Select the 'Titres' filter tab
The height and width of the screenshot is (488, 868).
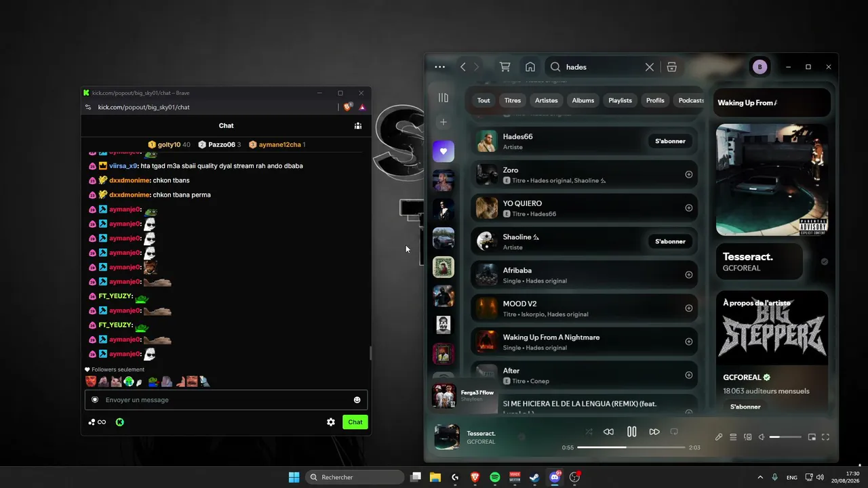[513, 100]
